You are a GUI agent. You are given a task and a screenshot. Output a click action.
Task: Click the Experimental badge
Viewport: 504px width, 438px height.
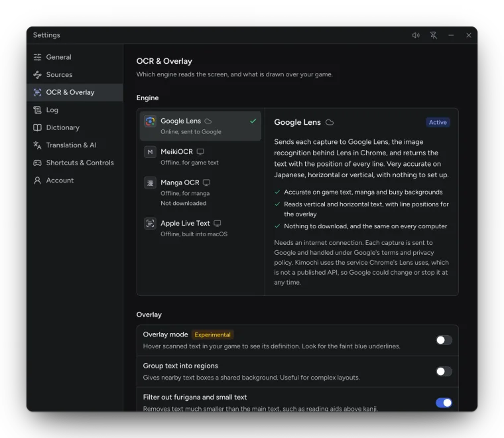(x=212, y=334)
